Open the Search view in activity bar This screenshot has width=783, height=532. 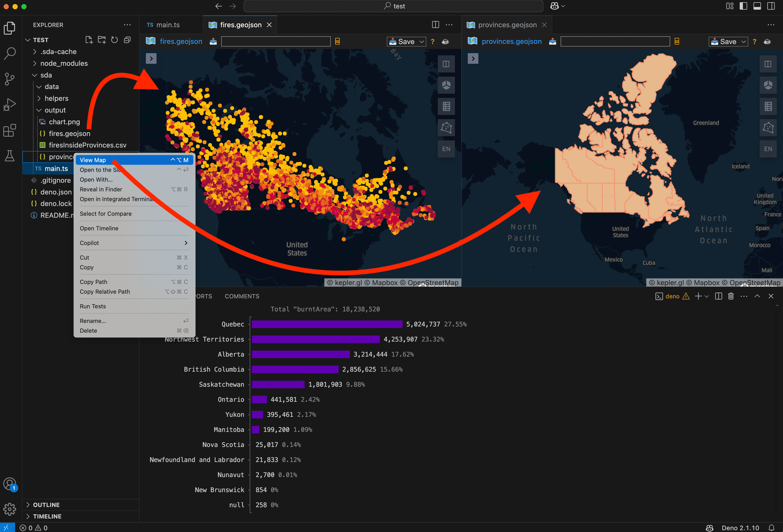point(10,53)
